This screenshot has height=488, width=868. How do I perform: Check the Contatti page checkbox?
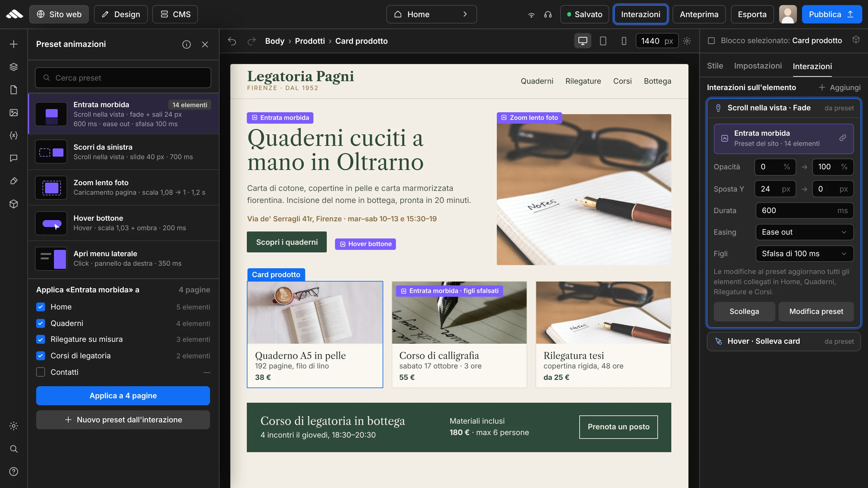(x=40, y=372)
